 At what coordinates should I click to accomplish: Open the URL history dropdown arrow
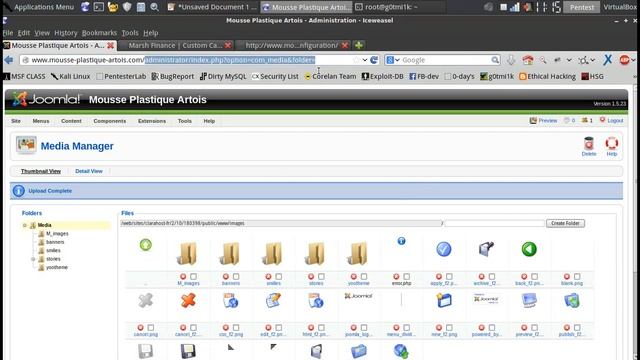point(365,60)
